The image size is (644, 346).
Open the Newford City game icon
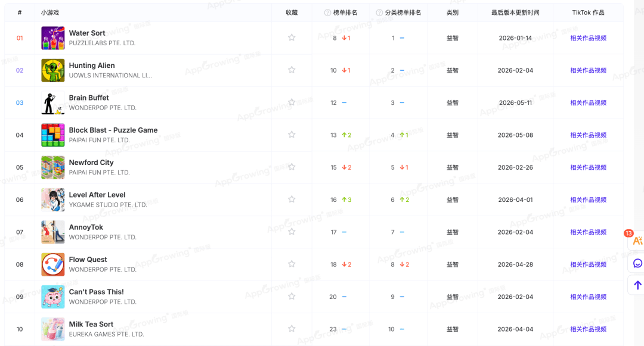click(x=53, y=167)
